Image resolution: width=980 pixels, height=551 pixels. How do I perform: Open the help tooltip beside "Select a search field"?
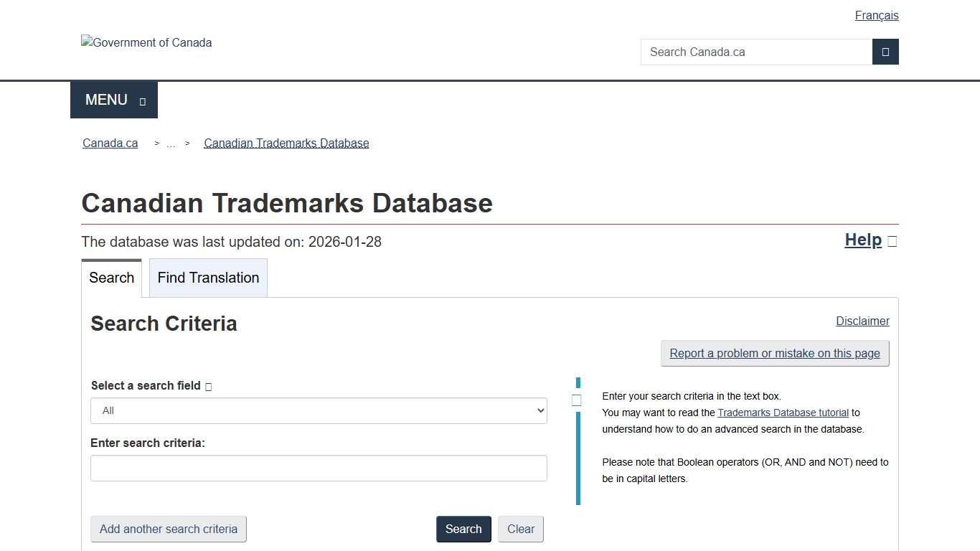[207, 386]
